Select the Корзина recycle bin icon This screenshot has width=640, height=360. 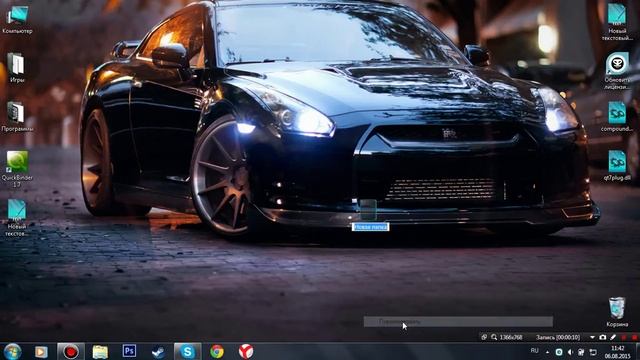tap(617, 312)
